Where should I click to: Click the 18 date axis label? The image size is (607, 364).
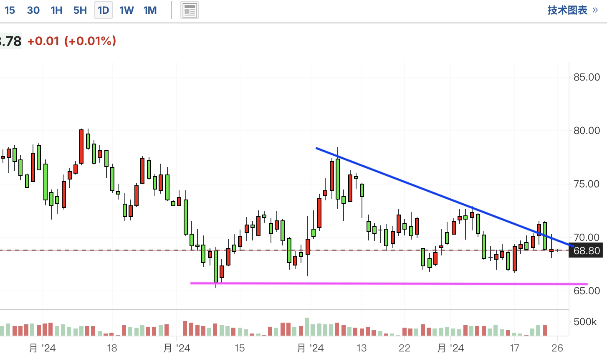pyautogui.click(x=112, y=348)
